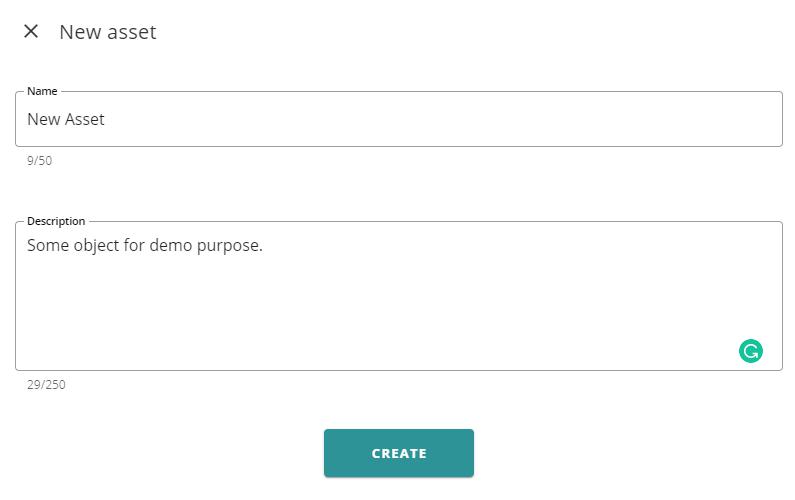Dismiss the form using the X icon
The image size is (795, 500).
[31, 31]
